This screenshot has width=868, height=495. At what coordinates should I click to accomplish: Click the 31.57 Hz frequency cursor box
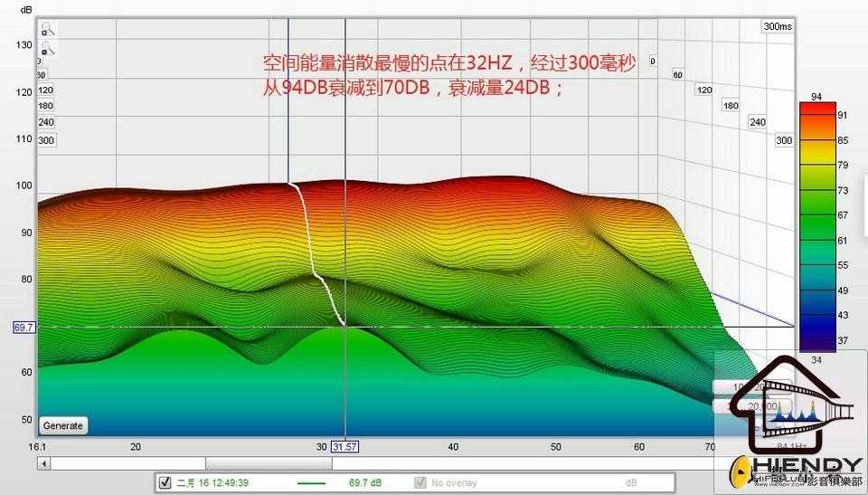coord(344,447)
